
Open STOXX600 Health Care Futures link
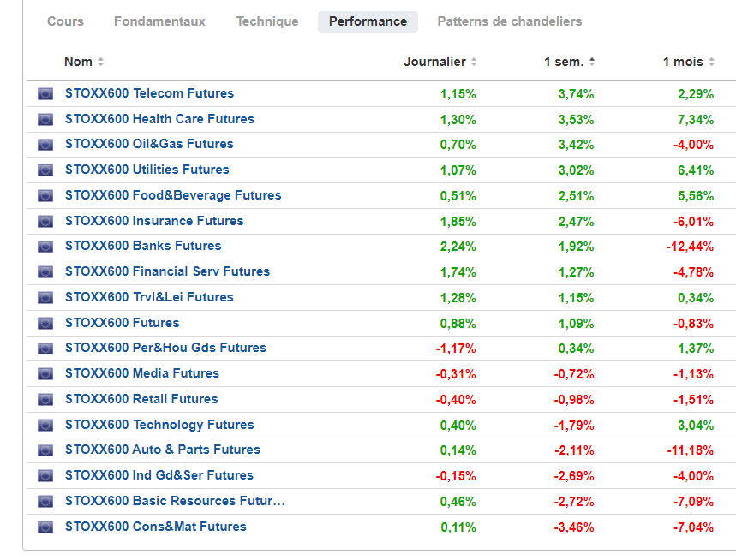[159, 119]
